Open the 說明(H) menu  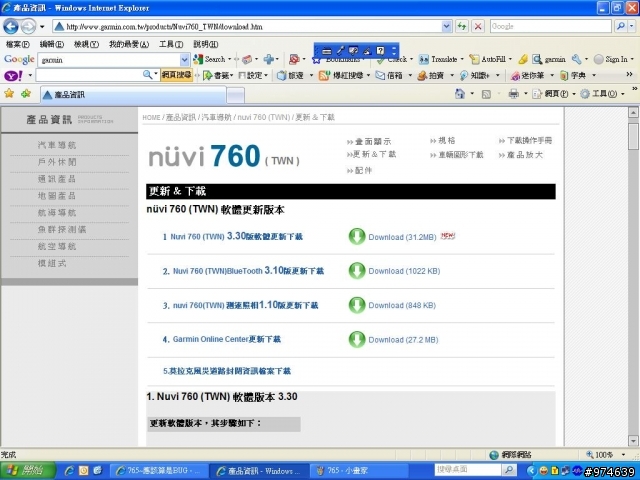(x=206, y=44)
